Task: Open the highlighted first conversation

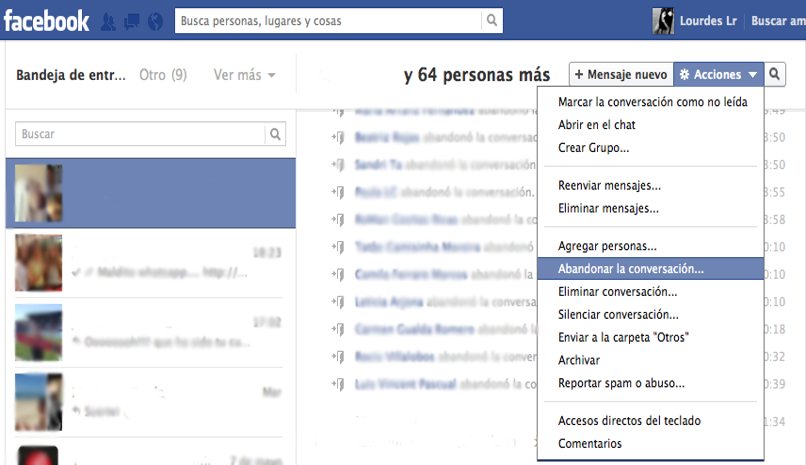Action: (x=151, y=193)
